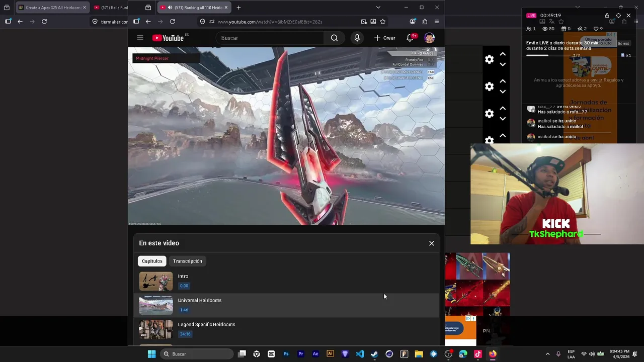Click the likes heart count icon
This screenshot has width=644, height=362.
coord(596,29)
